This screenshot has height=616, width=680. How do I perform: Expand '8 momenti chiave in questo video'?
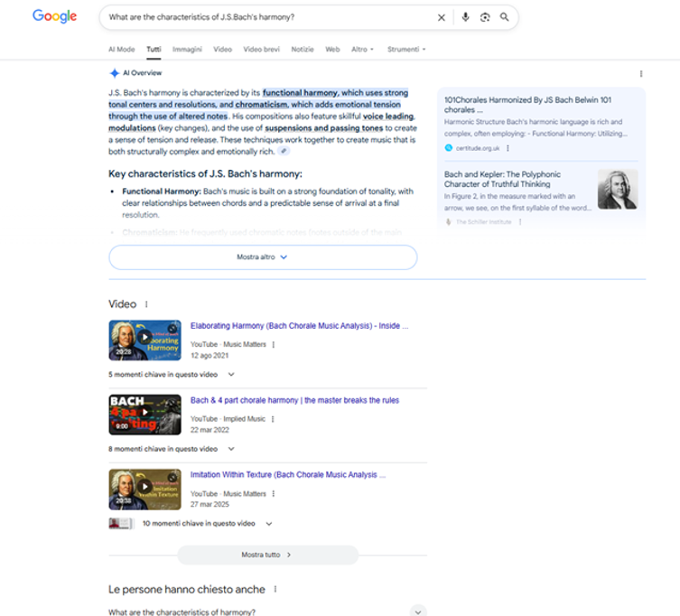pyautogui.click(x=172, y=449)
